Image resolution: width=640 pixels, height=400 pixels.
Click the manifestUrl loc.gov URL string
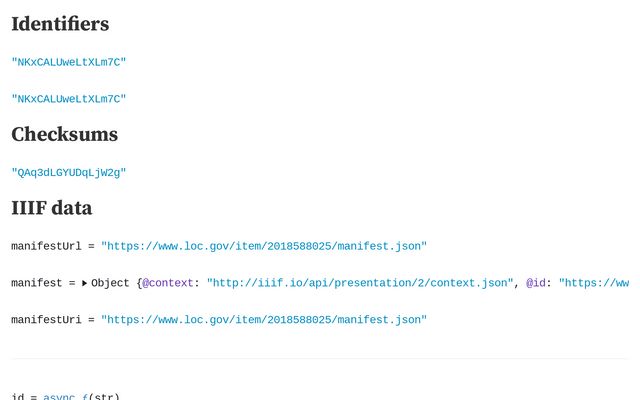click(264, 246)
